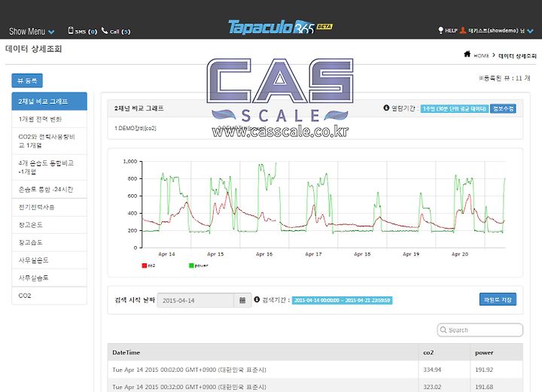Click the info icon beside the period label
542x392 pixels.
[386, 108]
